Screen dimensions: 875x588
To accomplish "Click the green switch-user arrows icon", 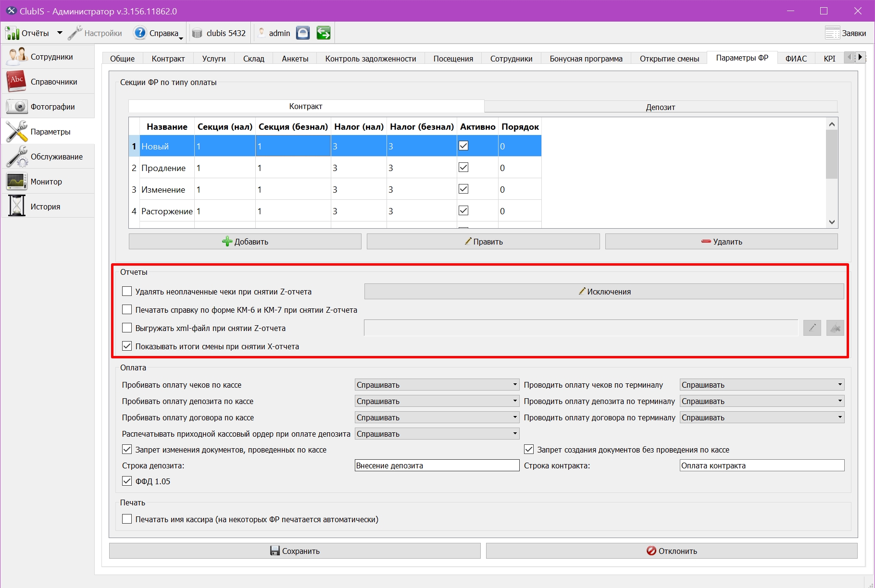I will pyautogui.click(x=324, y=33).
